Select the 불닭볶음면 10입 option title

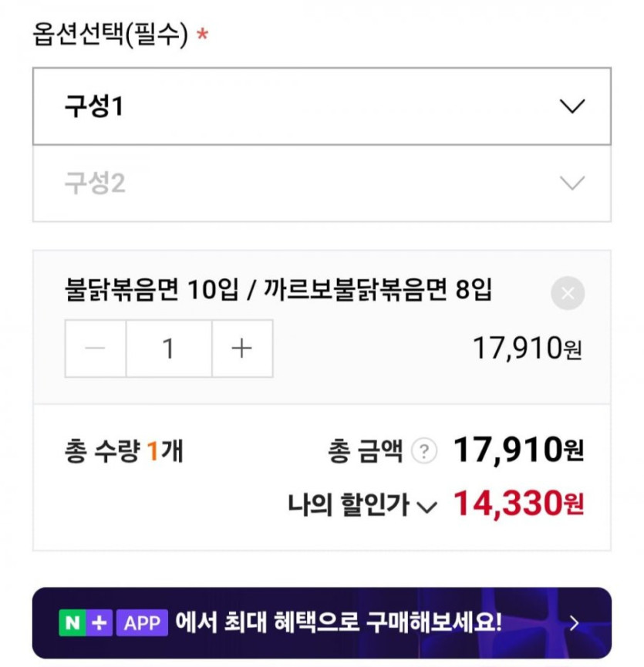(x=278, y=291)
